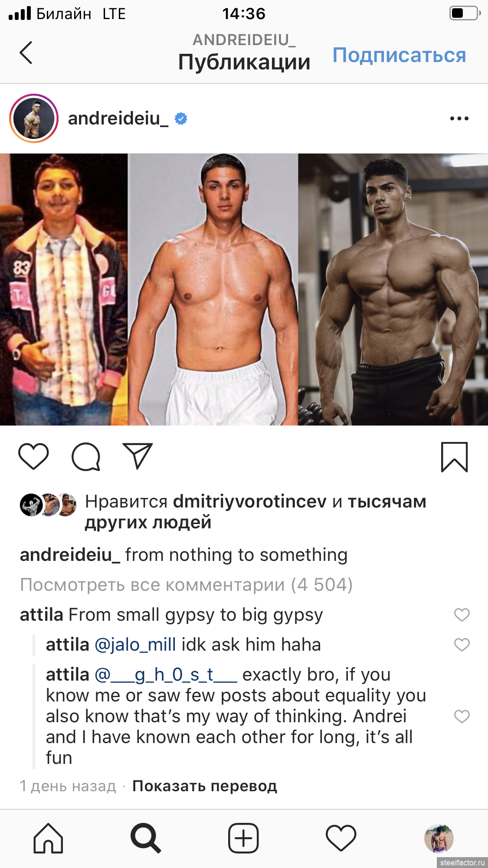Like attila's long reply about equality
This screenshot has height=868, width=488.
(462, 716)
